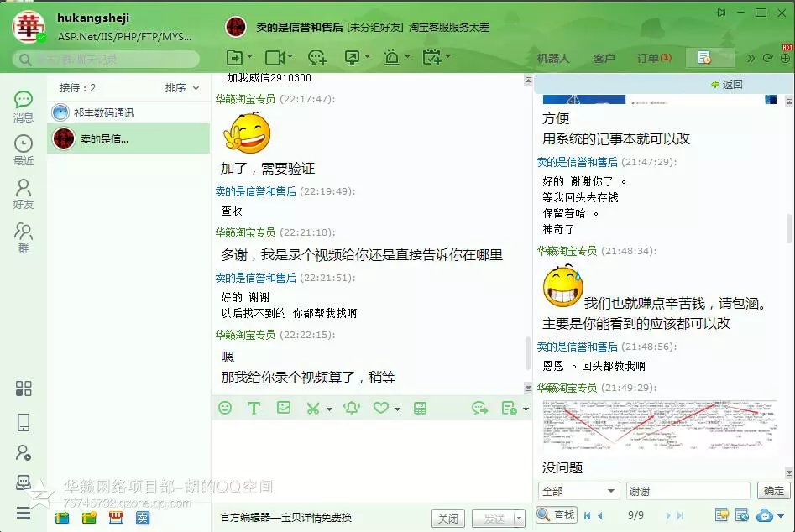Open the 全部 filter combo box
The image size is (795, 532).
pyautogui.click(x=578, y=491)
